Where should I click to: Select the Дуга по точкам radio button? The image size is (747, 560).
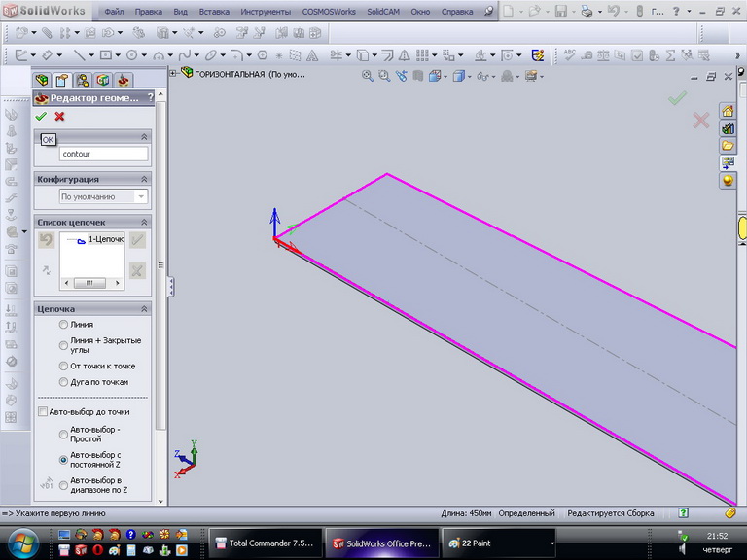point(64,382)
